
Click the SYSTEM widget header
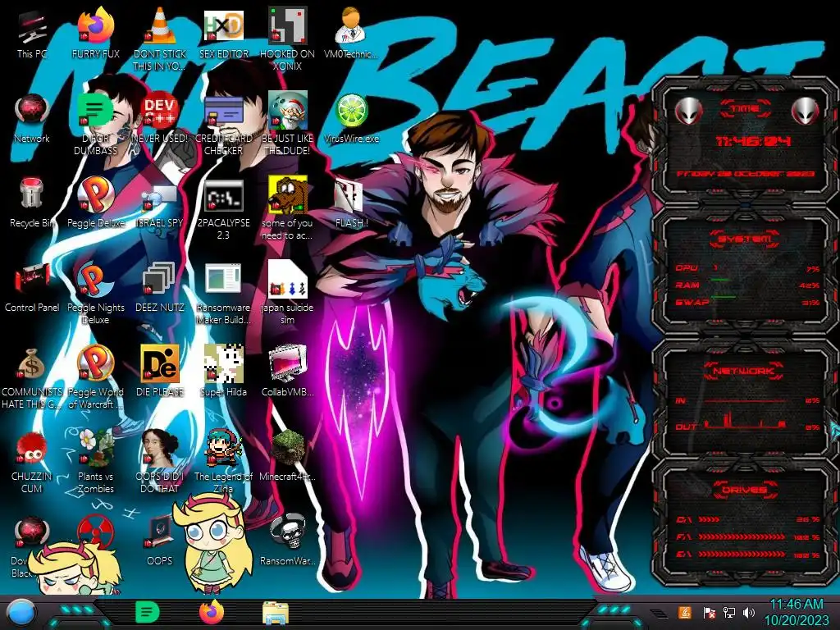tap(745, 239)
